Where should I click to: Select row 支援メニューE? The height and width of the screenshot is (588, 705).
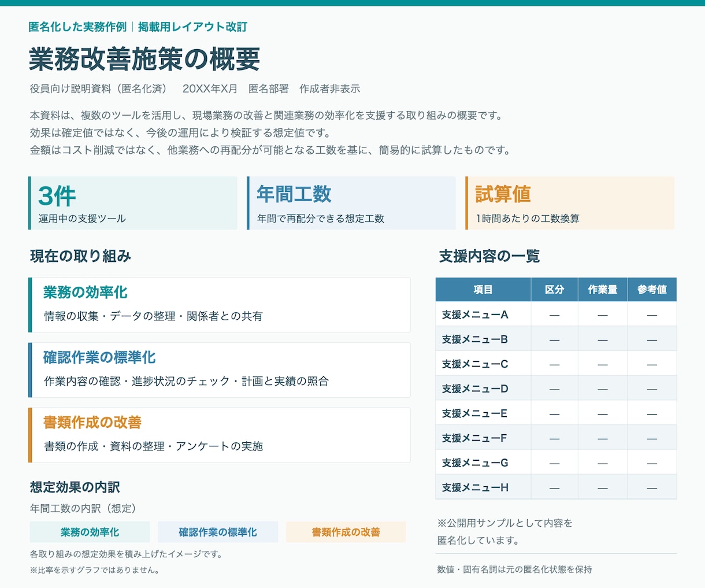[x=556, y=413]
